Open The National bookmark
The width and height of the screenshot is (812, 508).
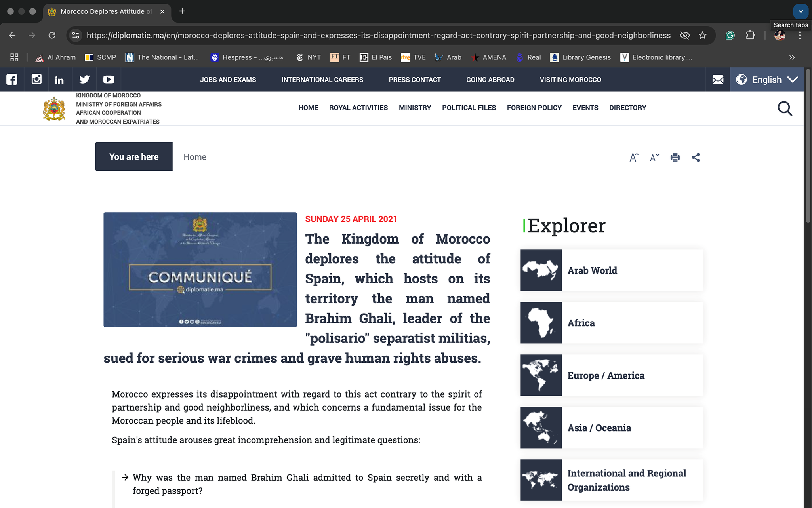pyautogui.click(x=162, y=57)
